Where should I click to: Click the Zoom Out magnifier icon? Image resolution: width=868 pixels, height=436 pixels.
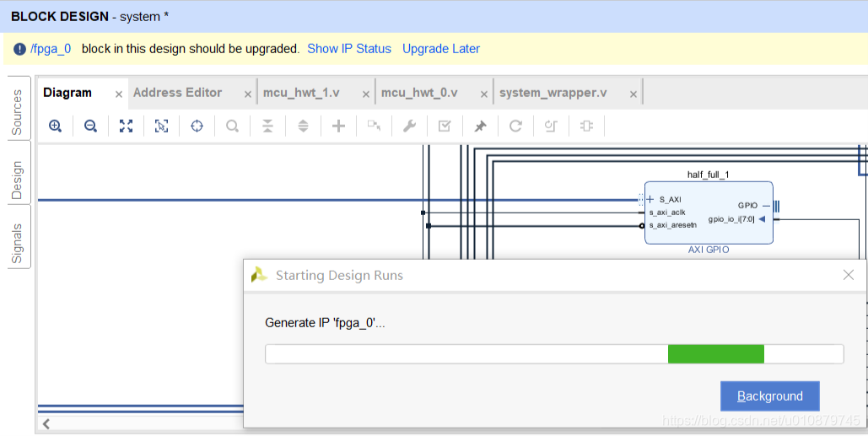point(91,126)
